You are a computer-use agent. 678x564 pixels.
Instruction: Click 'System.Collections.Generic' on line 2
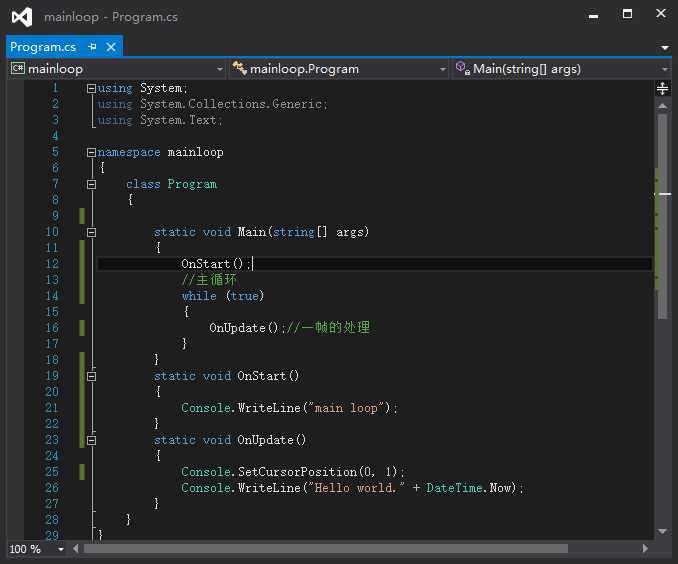(232, 104)
